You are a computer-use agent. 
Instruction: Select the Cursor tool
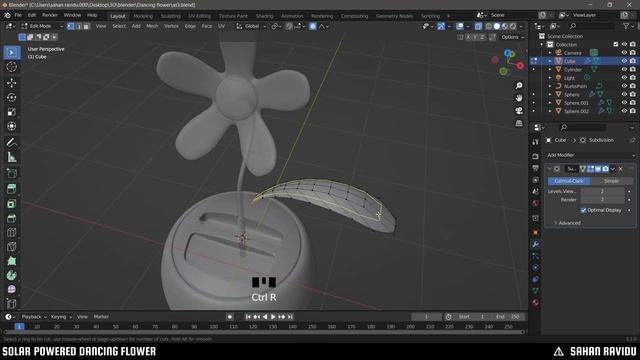pos(11,67)
